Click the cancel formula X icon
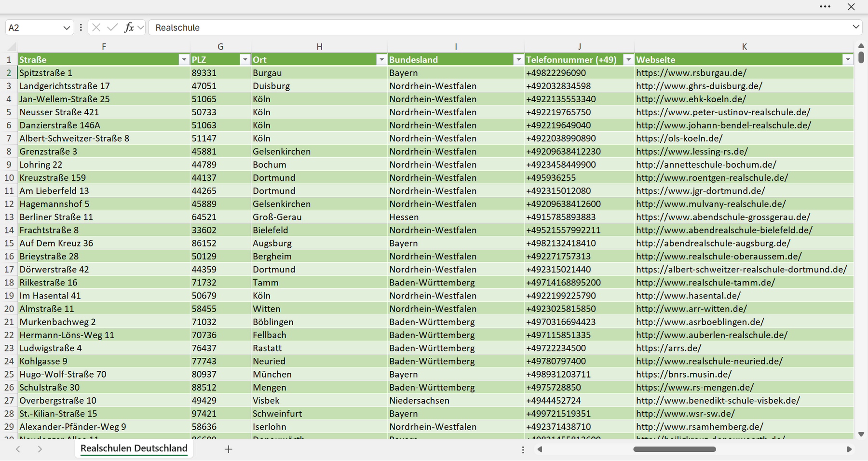The width and height of the screenshot is (868, 461). tap(96, 27)
